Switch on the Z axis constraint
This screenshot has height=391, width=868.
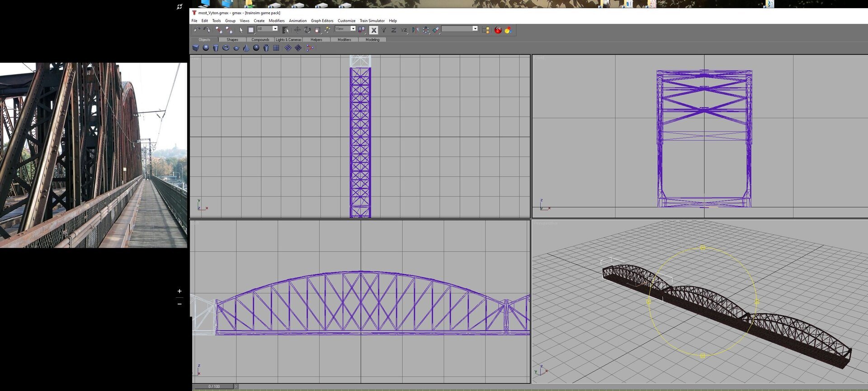pos(393,30)
